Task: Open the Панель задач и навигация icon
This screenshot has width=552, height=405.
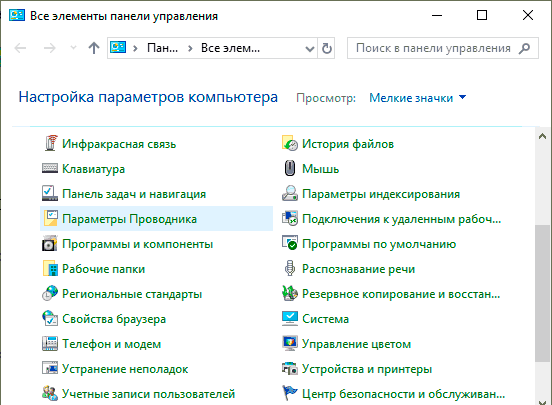Action: [x=50, y=193]
